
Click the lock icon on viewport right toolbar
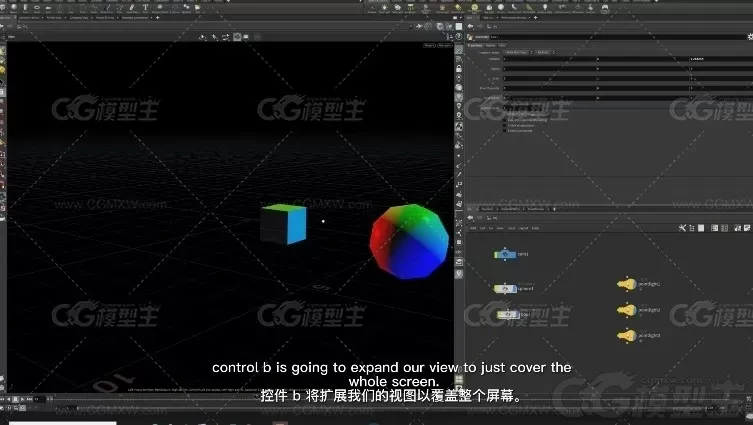pyautogui.click(x=459, y=69)
